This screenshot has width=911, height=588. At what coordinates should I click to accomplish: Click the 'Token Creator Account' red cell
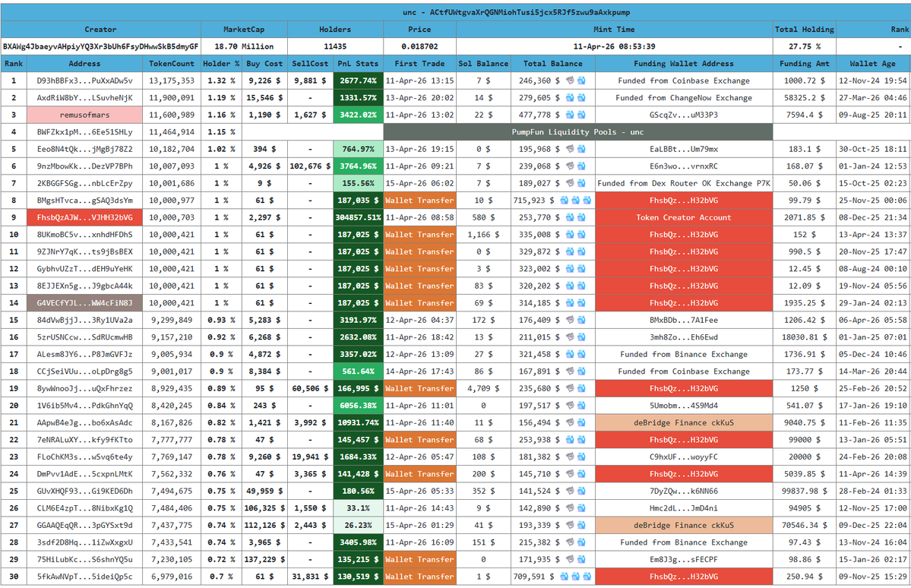[684, 217]
